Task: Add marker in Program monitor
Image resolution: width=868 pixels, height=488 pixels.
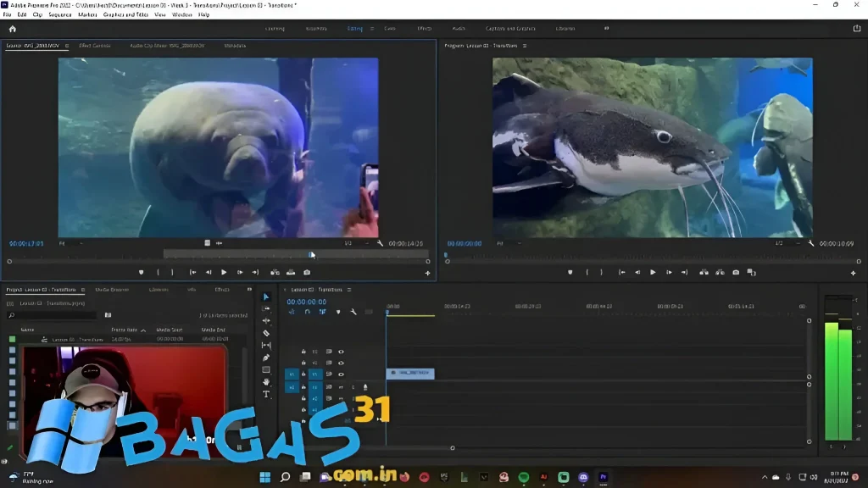Action: (570, 272)
